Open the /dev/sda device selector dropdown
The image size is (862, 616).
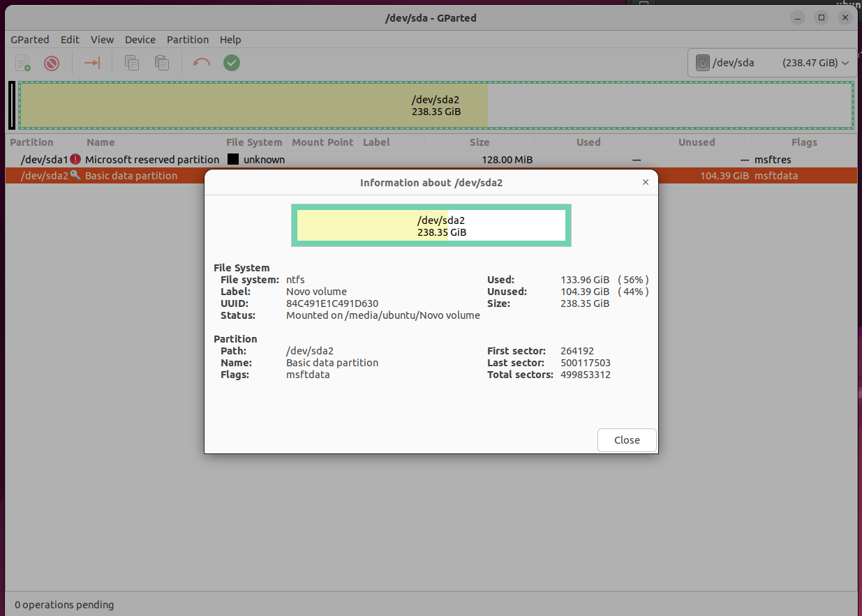click(772, 63)
